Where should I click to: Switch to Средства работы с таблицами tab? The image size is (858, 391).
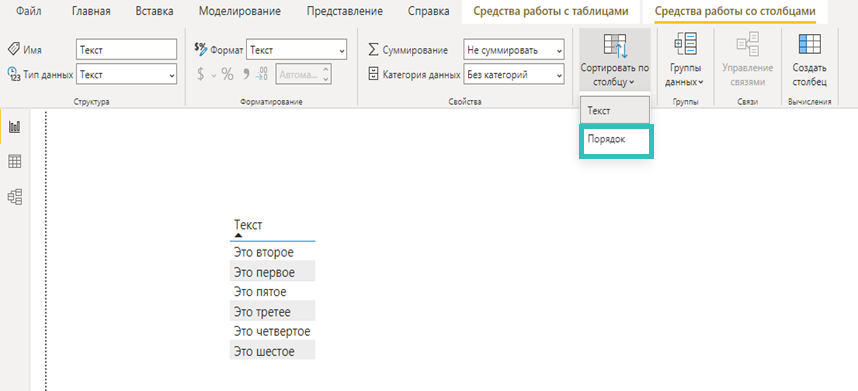click(x=550, y=11)
